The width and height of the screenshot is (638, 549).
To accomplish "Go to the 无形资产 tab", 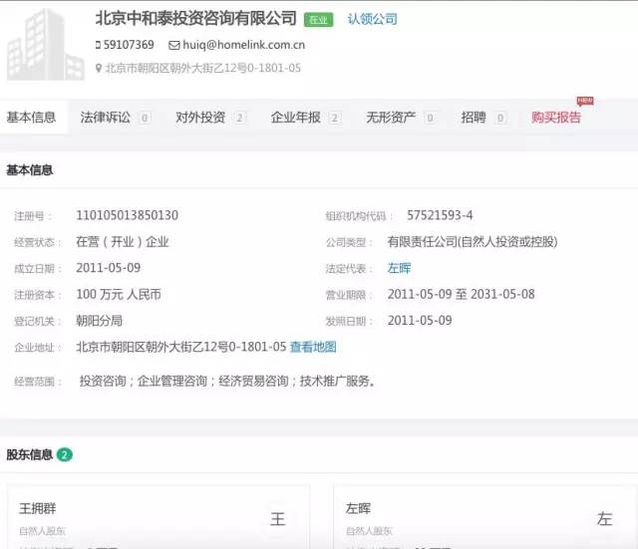I will tap(390, 117).
